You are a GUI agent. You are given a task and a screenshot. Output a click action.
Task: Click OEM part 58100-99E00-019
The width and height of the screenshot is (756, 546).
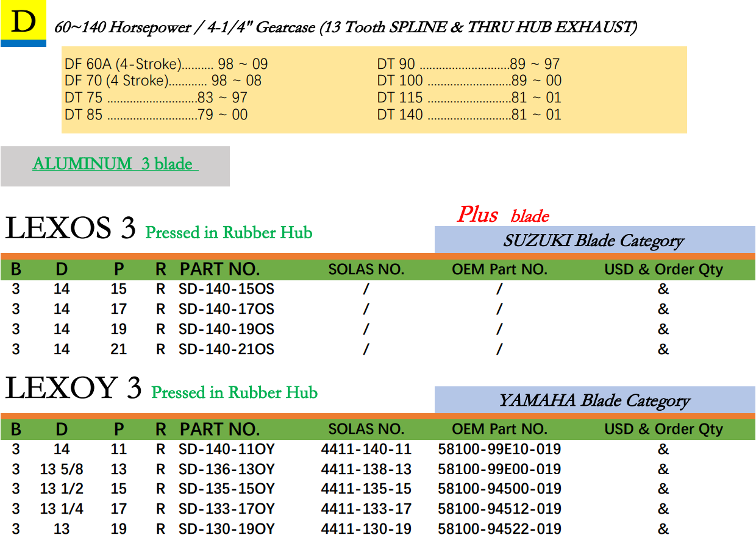[499, 469]
